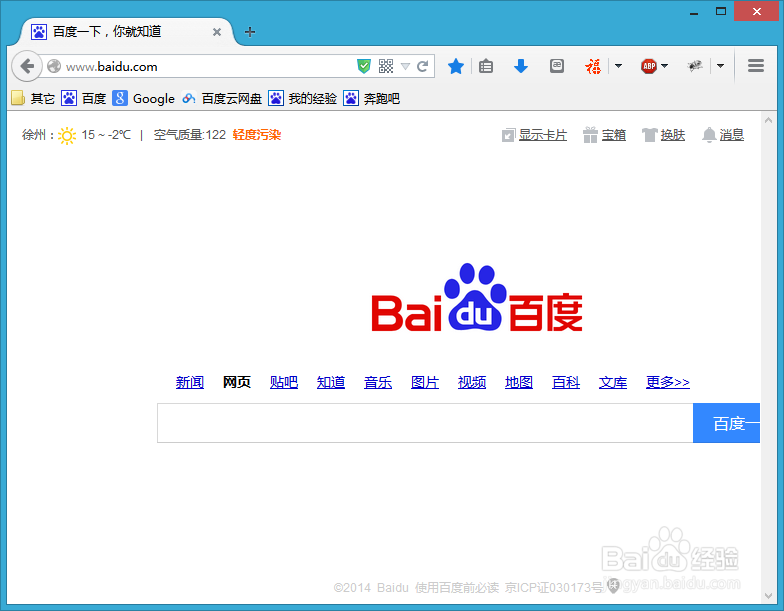
Task: Open the hamburger browser menu
Action: point(756,66)
